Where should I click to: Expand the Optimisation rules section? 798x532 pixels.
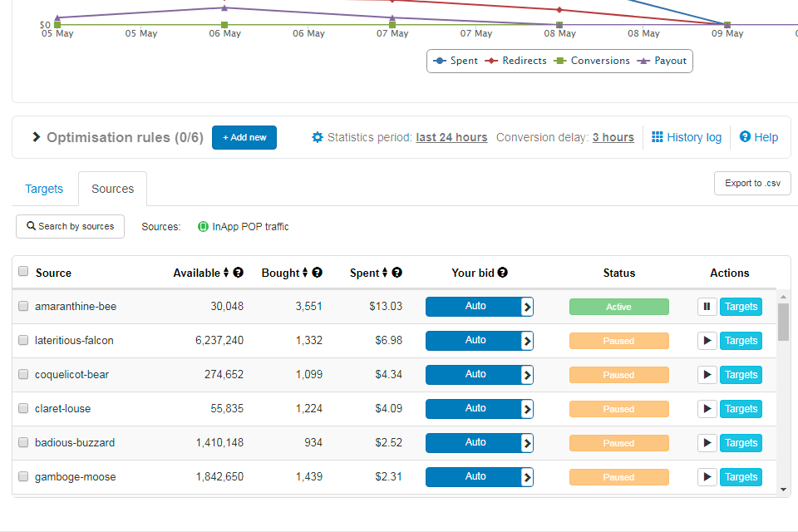36,137
